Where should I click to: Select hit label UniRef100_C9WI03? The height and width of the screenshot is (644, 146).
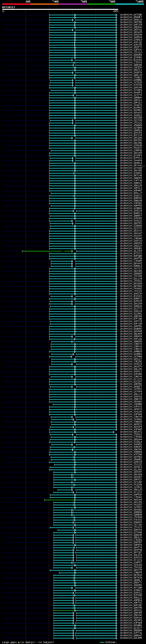pyautogui.click(x=131, y=344)
